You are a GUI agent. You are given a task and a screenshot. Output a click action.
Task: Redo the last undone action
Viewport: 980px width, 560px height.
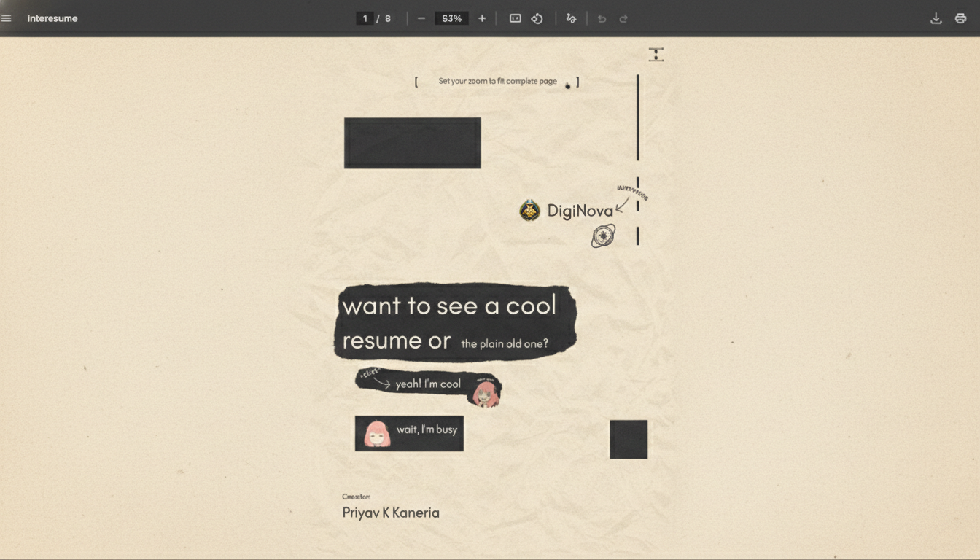[x=623, y=18]
